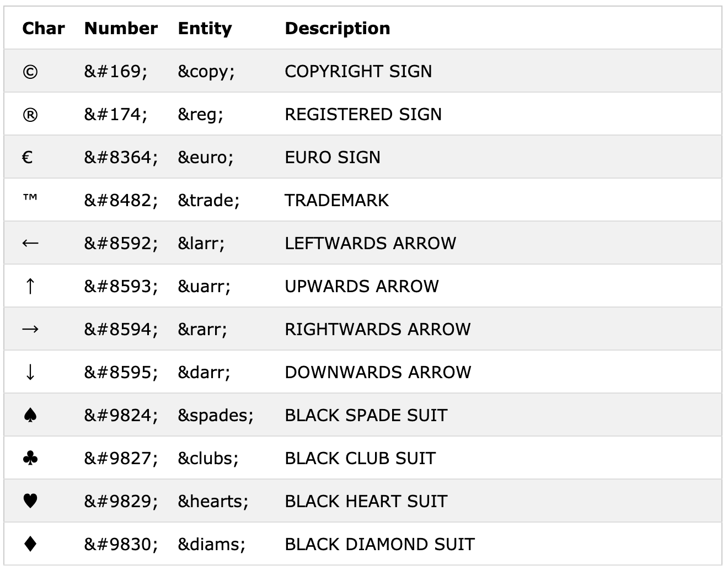Click the registered sign symbol
The width and height of the screenshot is (728, 570).
[30, 115]
